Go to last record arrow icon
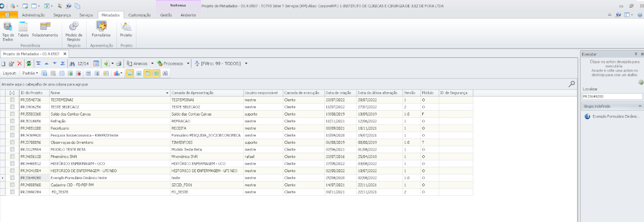Viewport: 644px width, 222px height. point(63,63)
